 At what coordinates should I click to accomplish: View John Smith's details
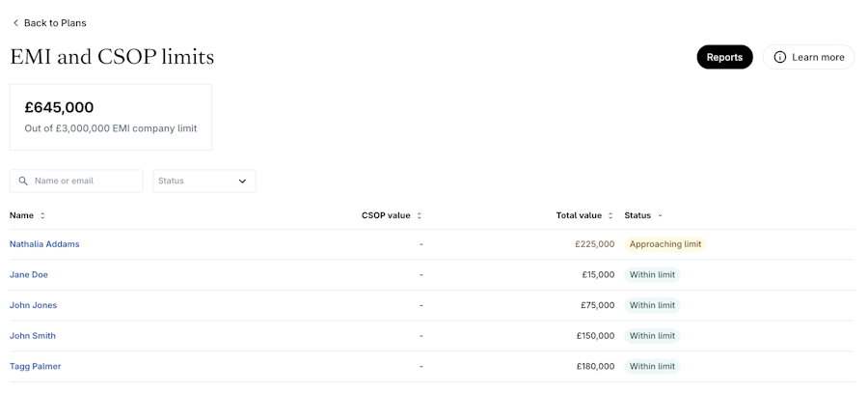pos(33,336)
